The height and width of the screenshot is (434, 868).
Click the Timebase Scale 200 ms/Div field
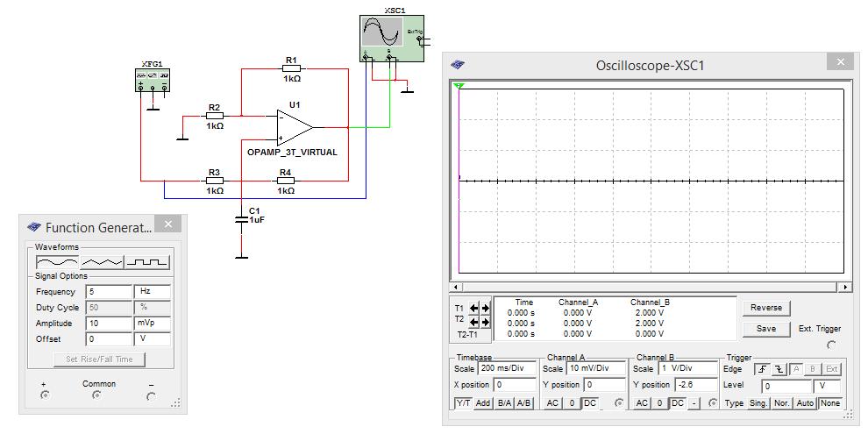(506, 368)
